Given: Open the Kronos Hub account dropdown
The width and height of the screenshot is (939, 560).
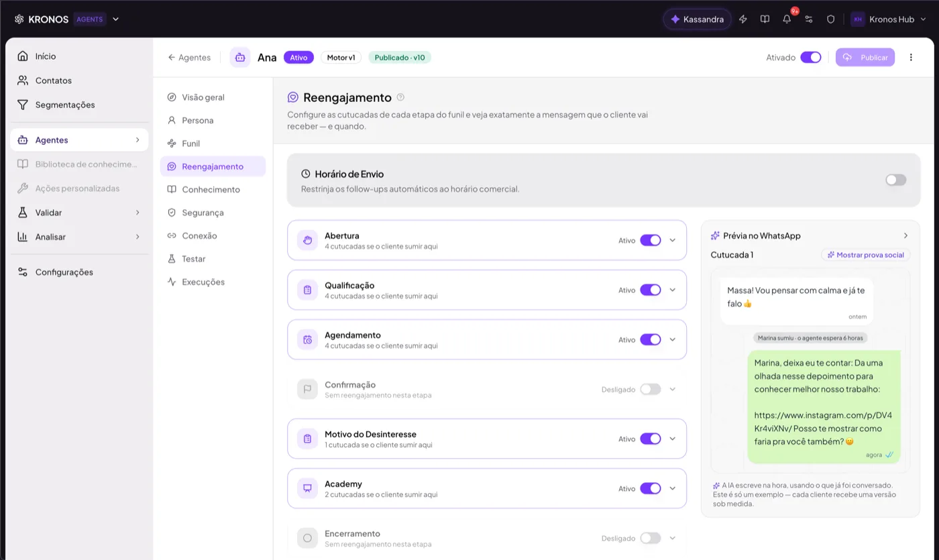Looking at the screenshot, I should click(889, 19).
